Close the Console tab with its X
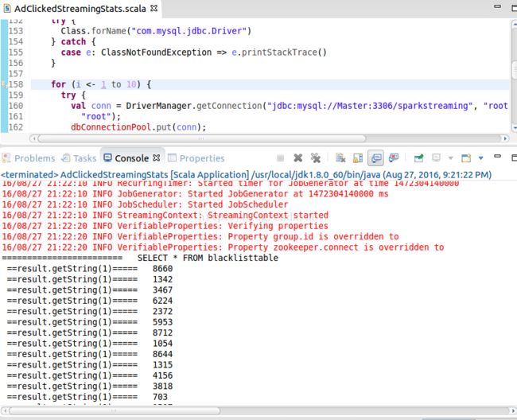The height and width of the screenshot is (420, 517). pos(157,158)
